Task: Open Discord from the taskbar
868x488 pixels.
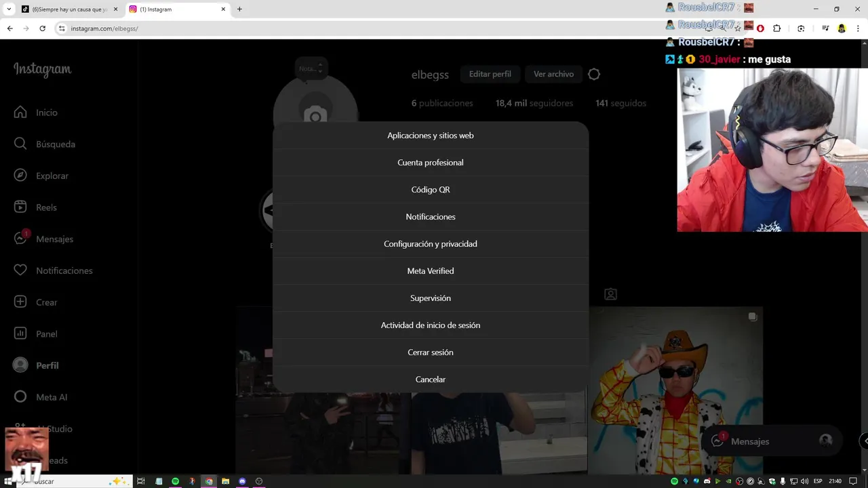Action: tap(242, 481)
